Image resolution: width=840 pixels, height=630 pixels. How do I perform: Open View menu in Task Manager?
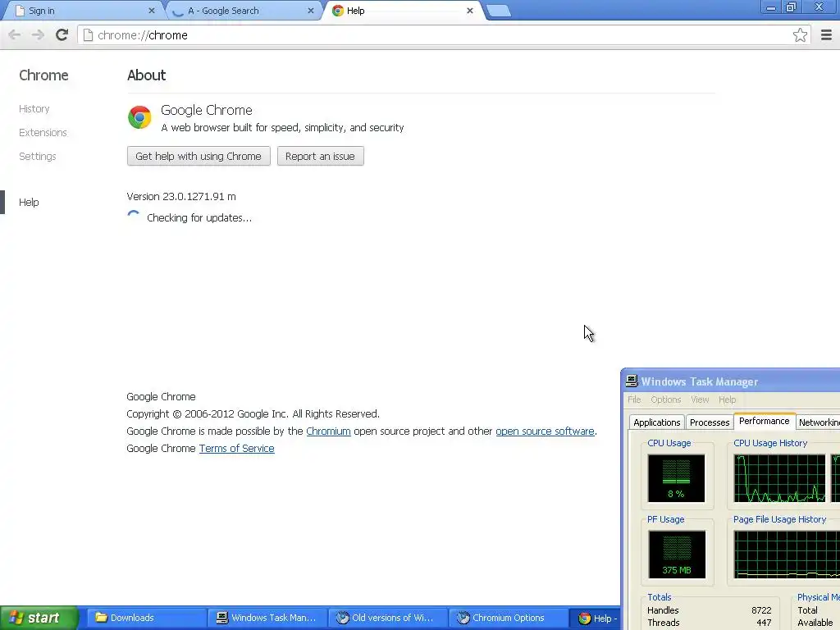[x=700, y=399]
